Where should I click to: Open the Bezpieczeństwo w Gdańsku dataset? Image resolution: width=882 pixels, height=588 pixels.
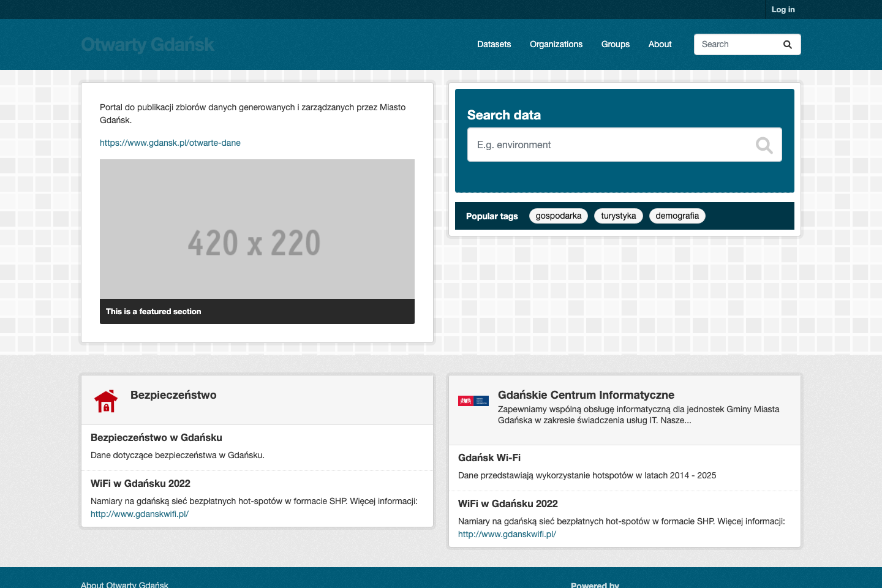point(157,437)
